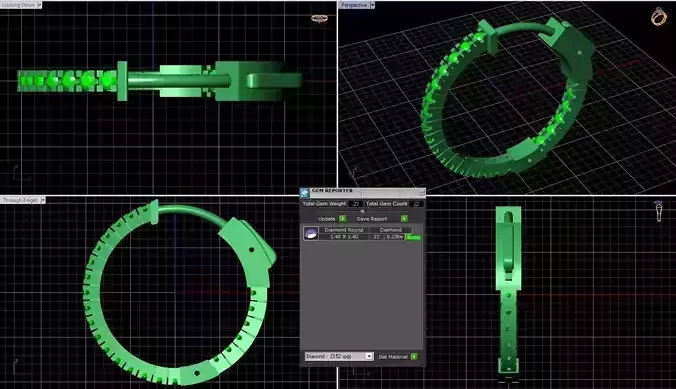676x389 pixels.
Task: Click the '1.40 X 1.40' gem size text
Action: [x=344, y=237]
